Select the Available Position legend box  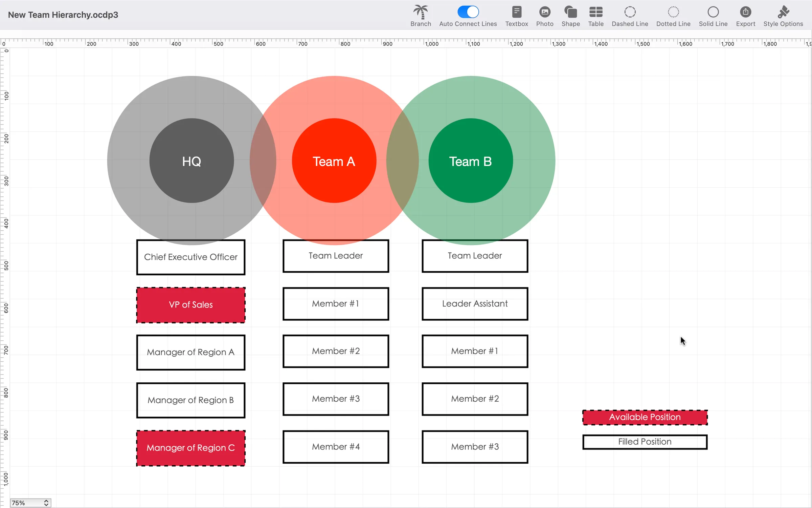644,417
